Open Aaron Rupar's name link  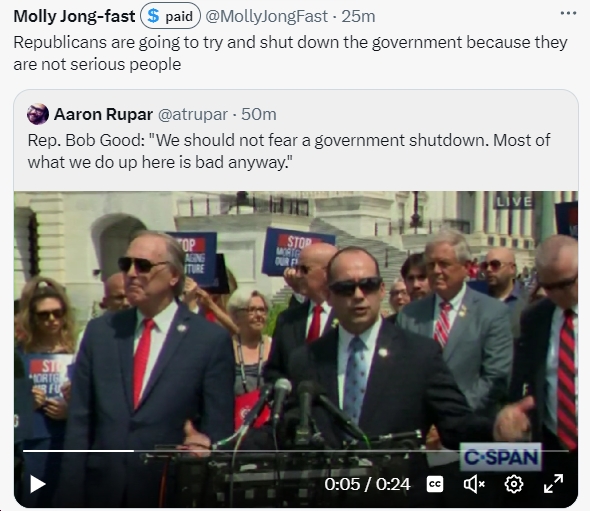[103, 114]
